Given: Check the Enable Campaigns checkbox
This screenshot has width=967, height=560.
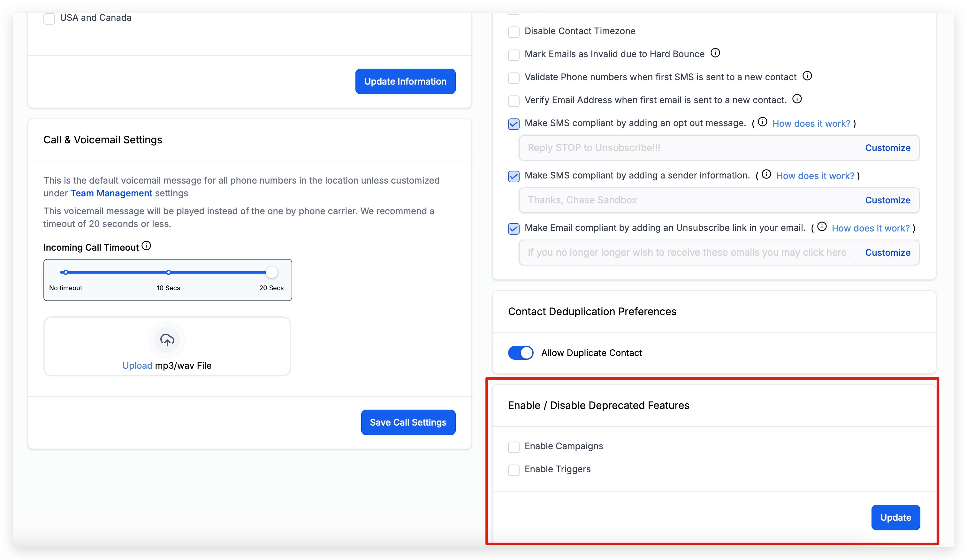Looking at the screenshot, I should tap(514, 447).
